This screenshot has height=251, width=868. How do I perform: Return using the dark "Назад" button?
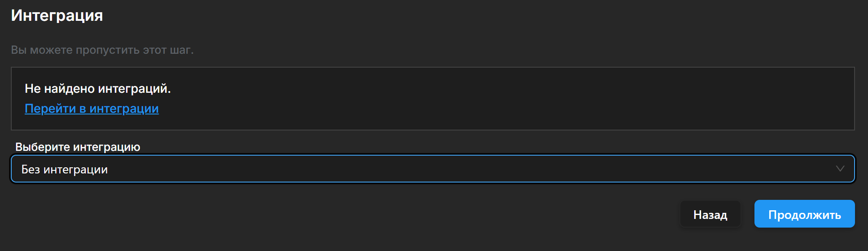coord(710,214)
